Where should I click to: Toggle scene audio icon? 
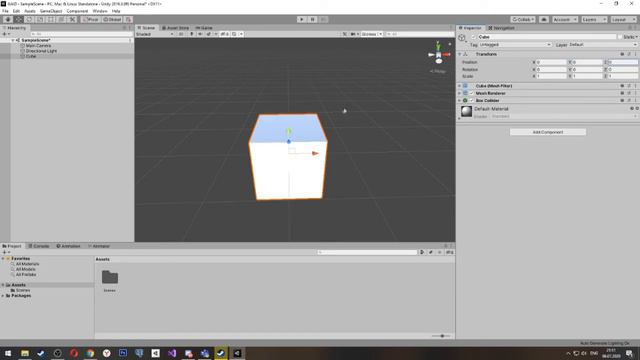(x=200, y=34)
